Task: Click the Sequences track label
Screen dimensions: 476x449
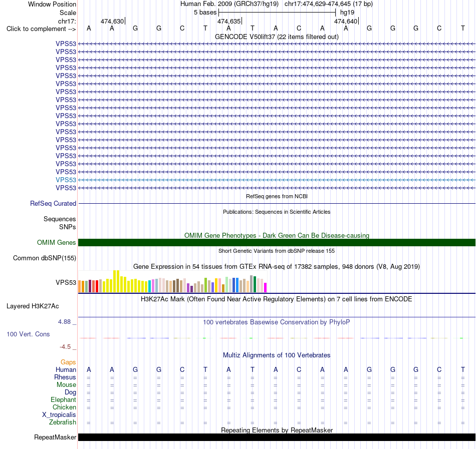Action: [60, 219]
